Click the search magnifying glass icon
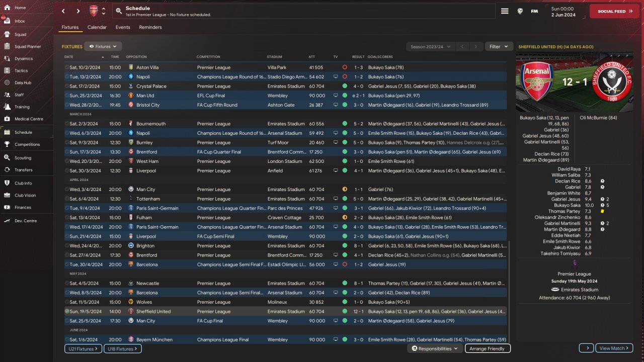This screenshot has width=644, height=362. [118, 11]
